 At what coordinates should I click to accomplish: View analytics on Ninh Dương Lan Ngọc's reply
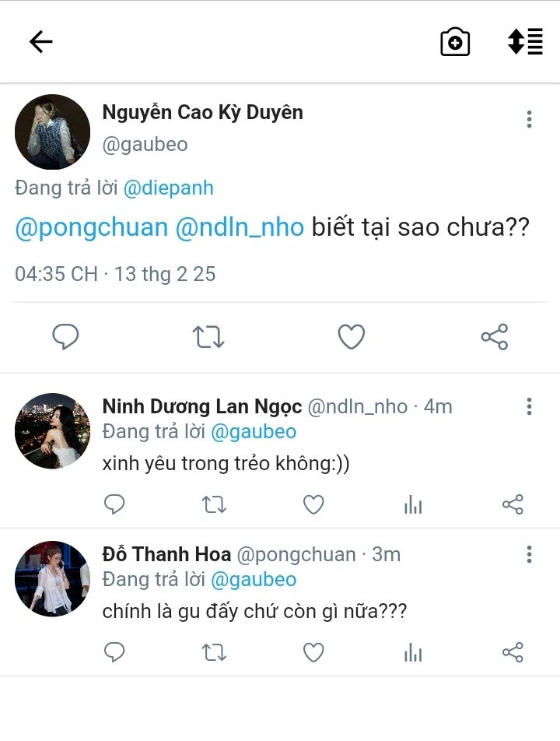[x=413, y=505]
